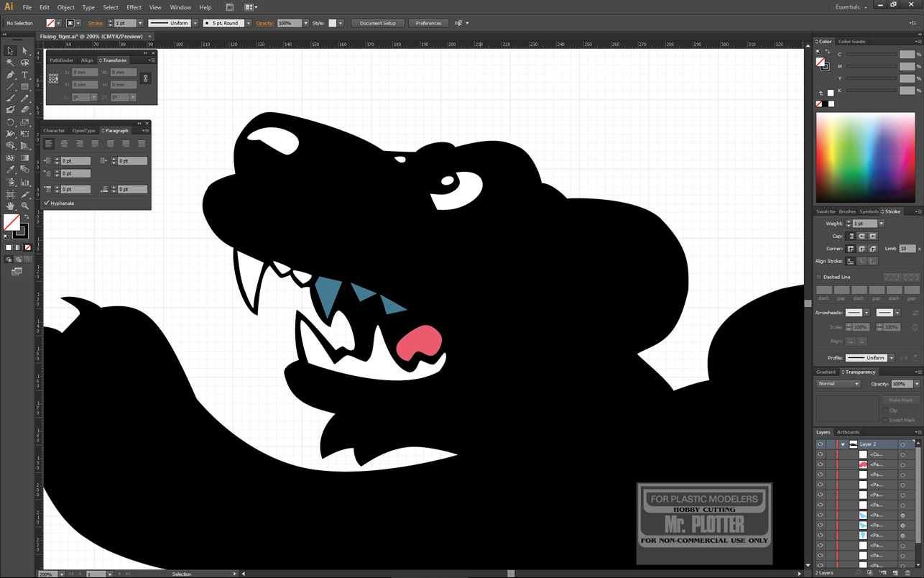Select the Scale tool

coord(24,122)
